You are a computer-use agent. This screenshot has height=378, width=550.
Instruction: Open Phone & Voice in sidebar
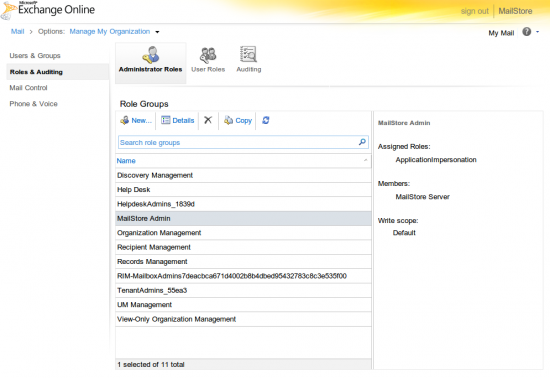[x=33, y=104]
